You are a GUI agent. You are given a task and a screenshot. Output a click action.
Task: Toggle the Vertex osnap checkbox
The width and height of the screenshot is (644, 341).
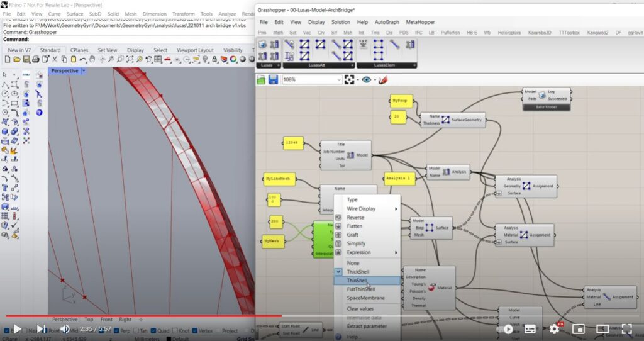[x=194, y=331]
